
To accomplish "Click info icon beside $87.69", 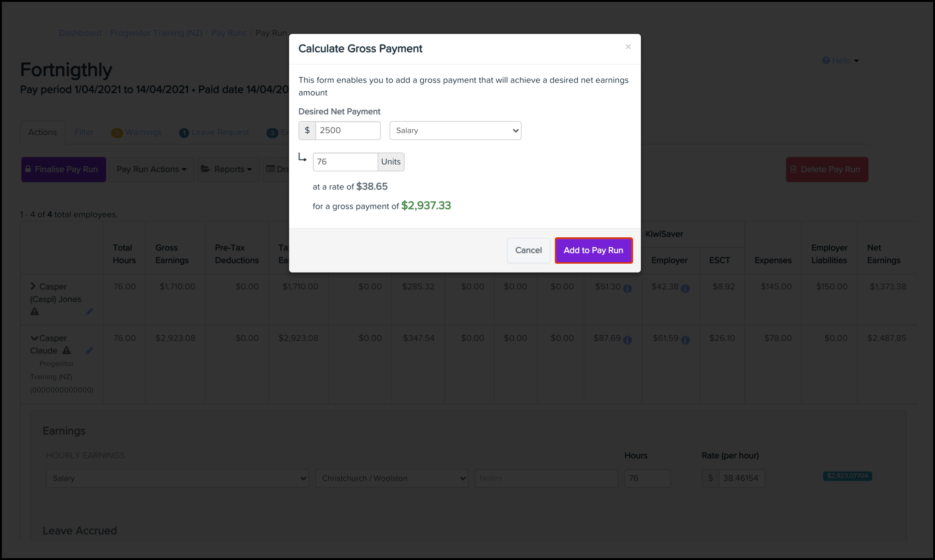I will 627,340.
